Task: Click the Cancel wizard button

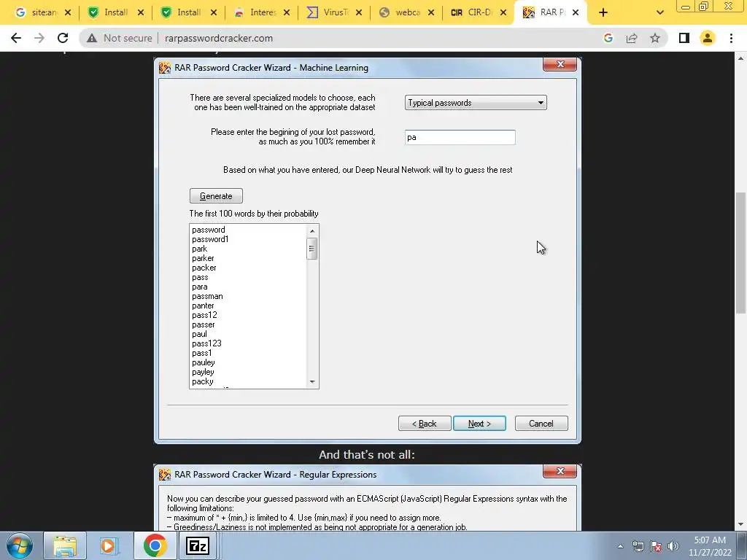Action: point(541,424)
